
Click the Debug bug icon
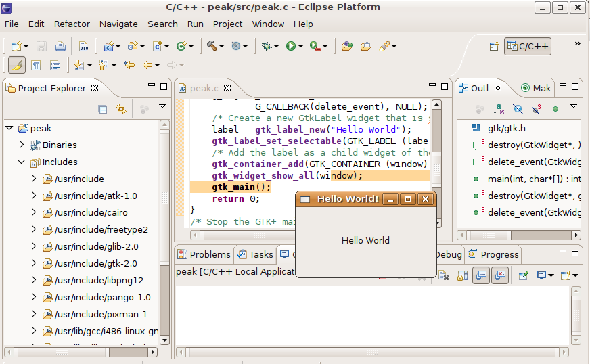click(x=267, y=46)
